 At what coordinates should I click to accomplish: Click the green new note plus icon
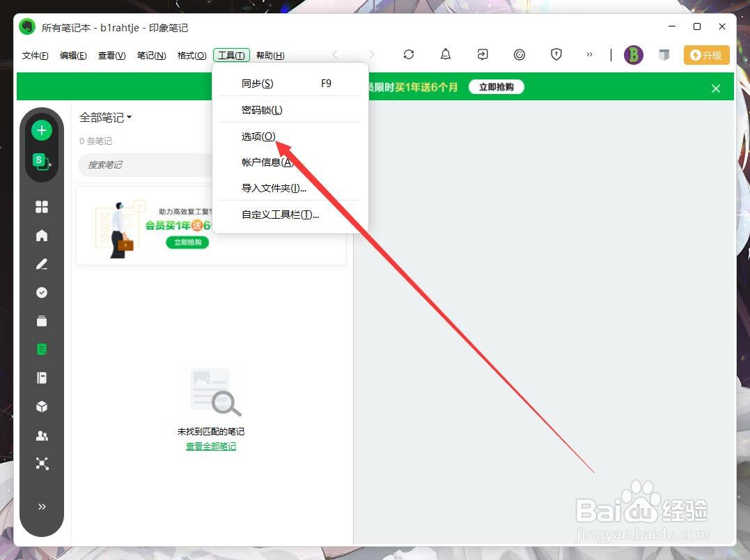coord(41,130)
